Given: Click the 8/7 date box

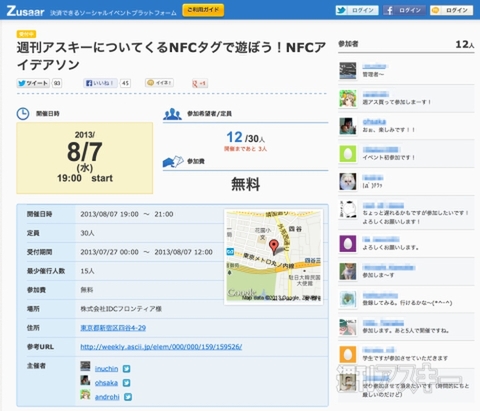Looking at the screenshot, I should 85,158.
